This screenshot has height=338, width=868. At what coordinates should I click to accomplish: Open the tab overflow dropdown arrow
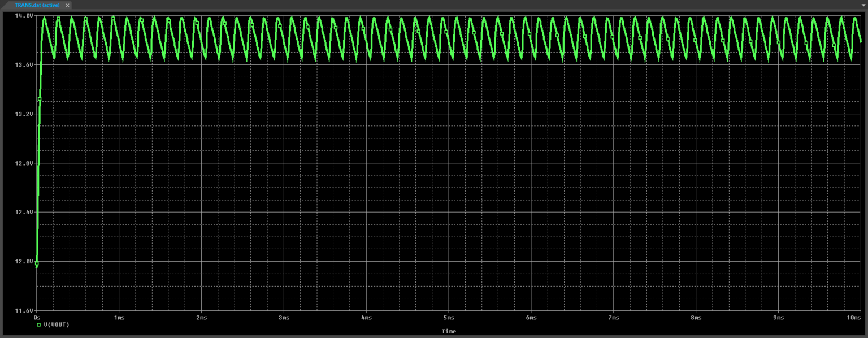(862, 5)
